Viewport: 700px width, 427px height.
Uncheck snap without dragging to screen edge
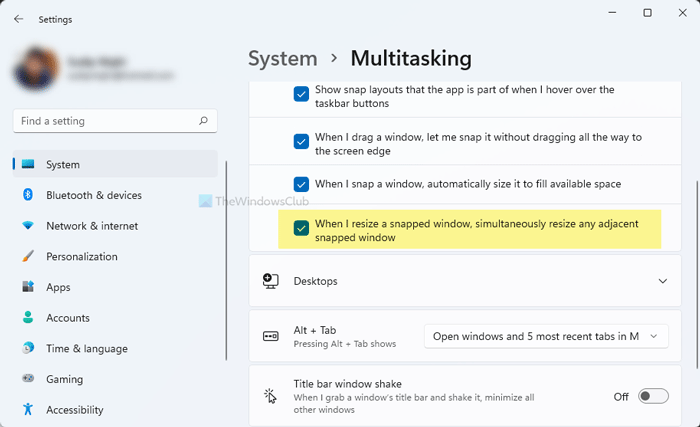coord(301,142)
